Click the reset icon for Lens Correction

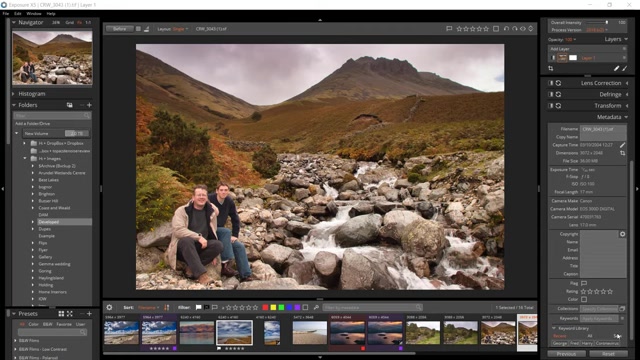click(x=558, y=83)
